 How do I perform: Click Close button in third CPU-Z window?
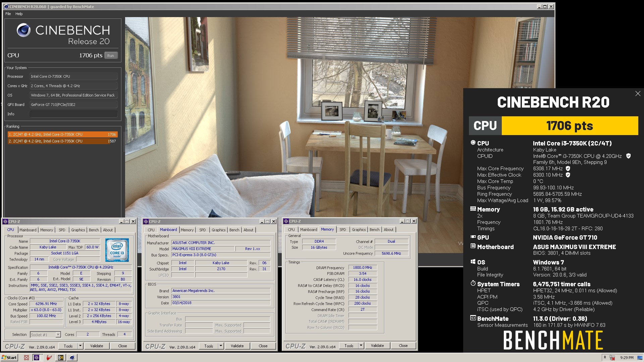tap(403, 346)
